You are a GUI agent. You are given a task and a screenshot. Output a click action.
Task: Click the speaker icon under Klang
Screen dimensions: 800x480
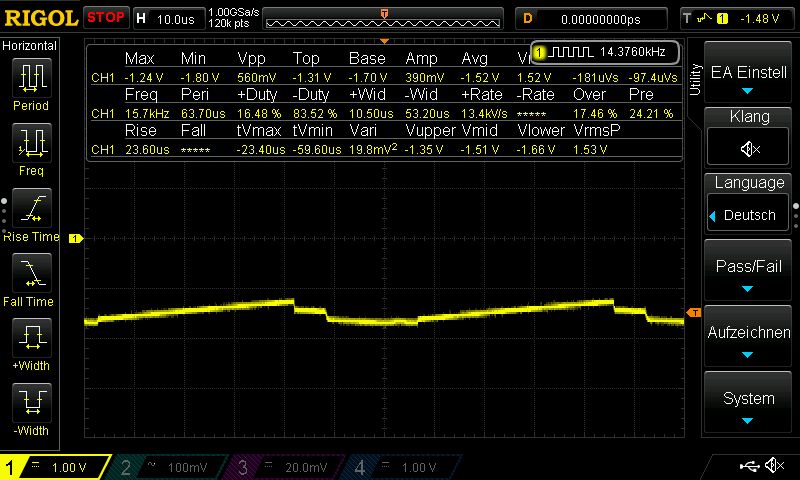tap(749, 148)
